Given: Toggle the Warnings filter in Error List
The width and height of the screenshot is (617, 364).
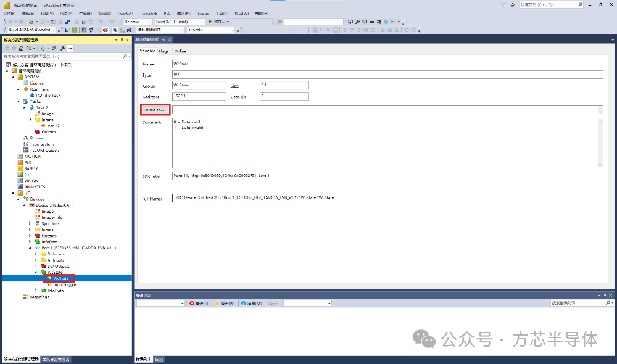Looking at the screenshot, I should click(225, 304).
